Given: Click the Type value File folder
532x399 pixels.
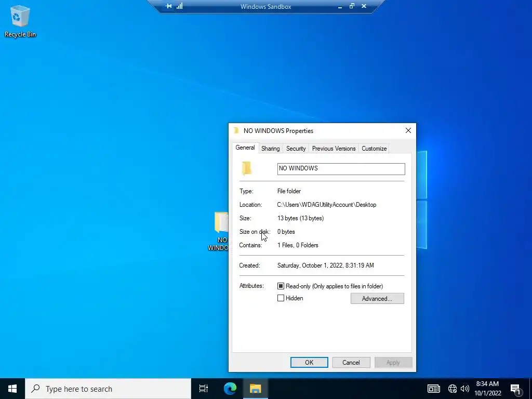Looking at the screenshot, I should click(289, 191).
